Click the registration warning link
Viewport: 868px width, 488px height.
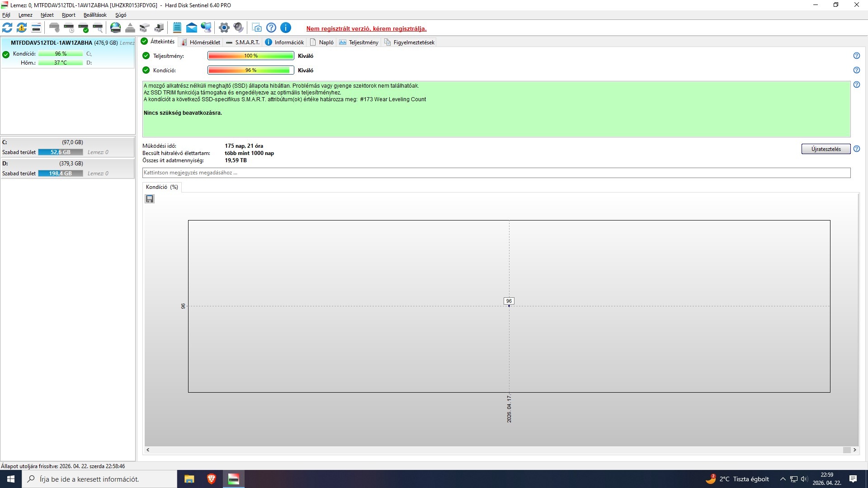366,28
